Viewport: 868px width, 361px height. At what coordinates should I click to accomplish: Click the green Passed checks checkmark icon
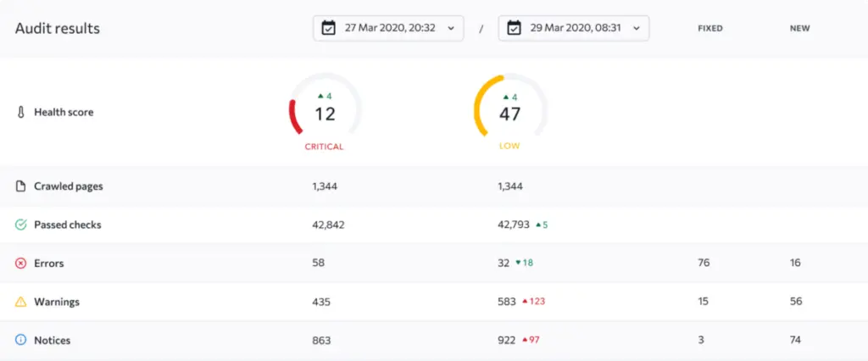pyautogui.click(x=21, y=225)
